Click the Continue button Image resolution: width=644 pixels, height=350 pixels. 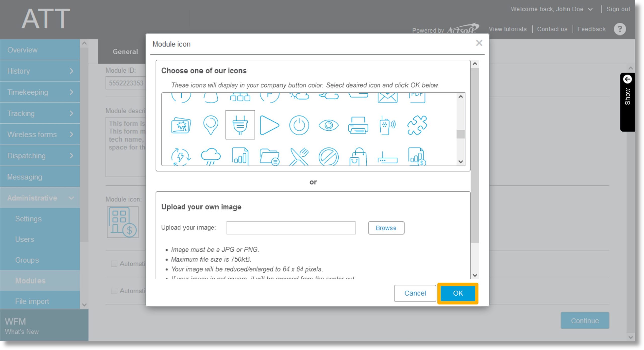(x=585, y=321)
